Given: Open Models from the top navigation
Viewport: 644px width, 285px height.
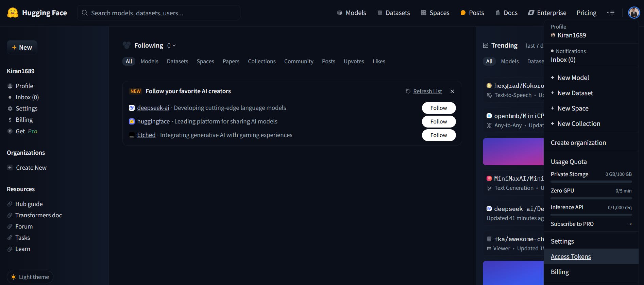Looking at the screenshot, I should (352, 13).
